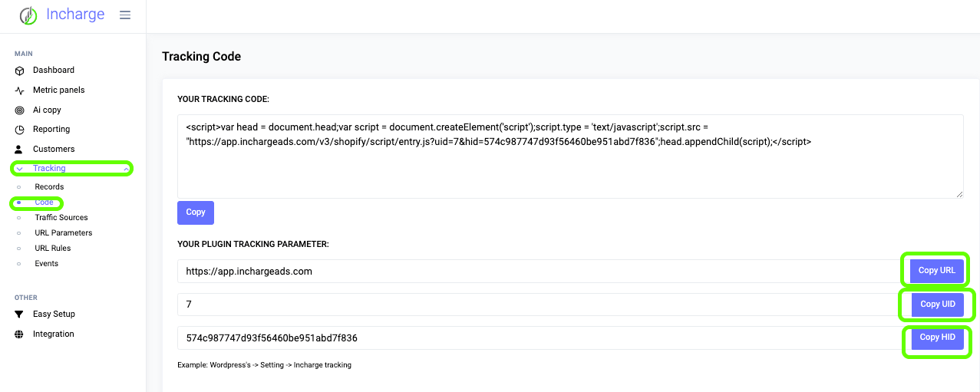
Task: Click the Incharge leaf logo icon
Action: click(28, 15)
